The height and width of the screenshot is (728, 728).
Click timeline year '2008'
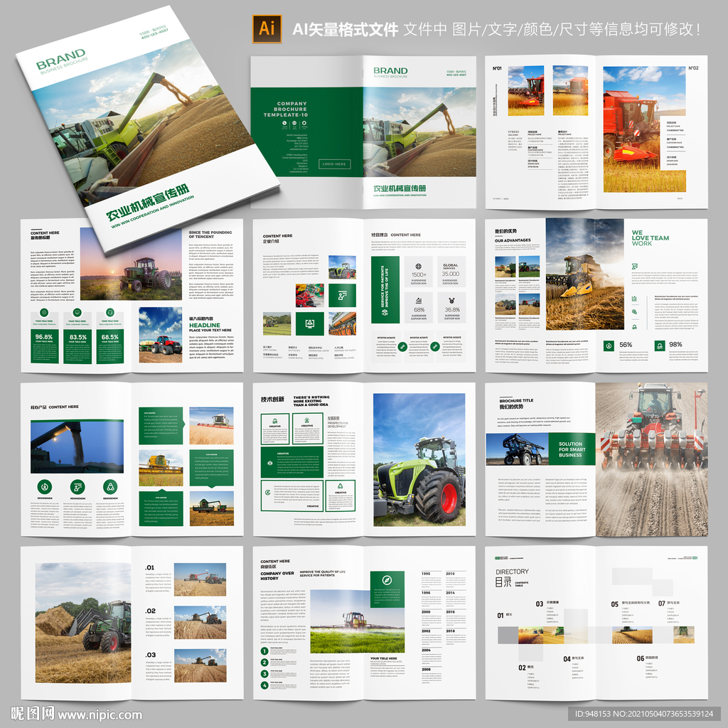pos(426,670)
